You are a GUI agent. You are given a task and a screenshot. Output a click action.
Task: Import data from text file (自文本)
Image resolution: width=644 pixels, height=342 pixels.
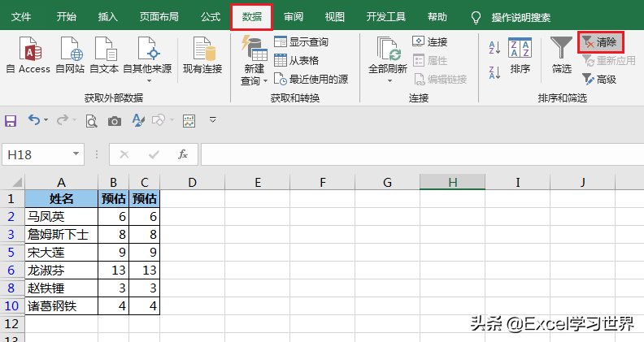click(x=104, y=54)
